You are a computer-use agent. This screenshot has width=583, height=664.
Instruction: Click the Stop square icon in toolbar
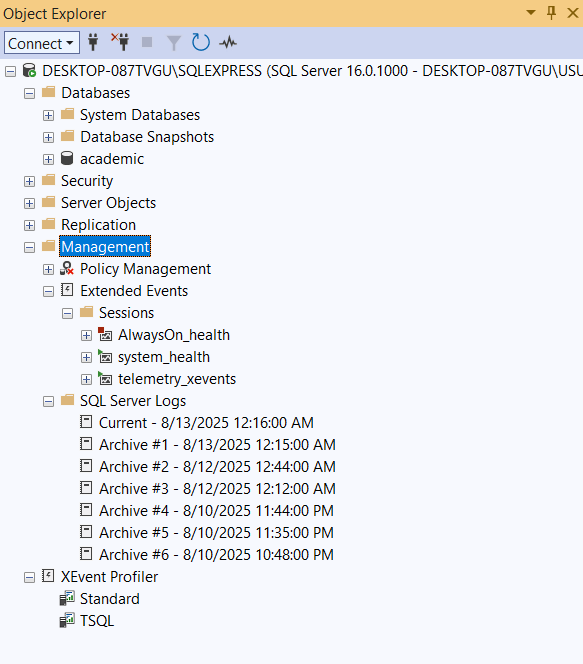(147, 42)
